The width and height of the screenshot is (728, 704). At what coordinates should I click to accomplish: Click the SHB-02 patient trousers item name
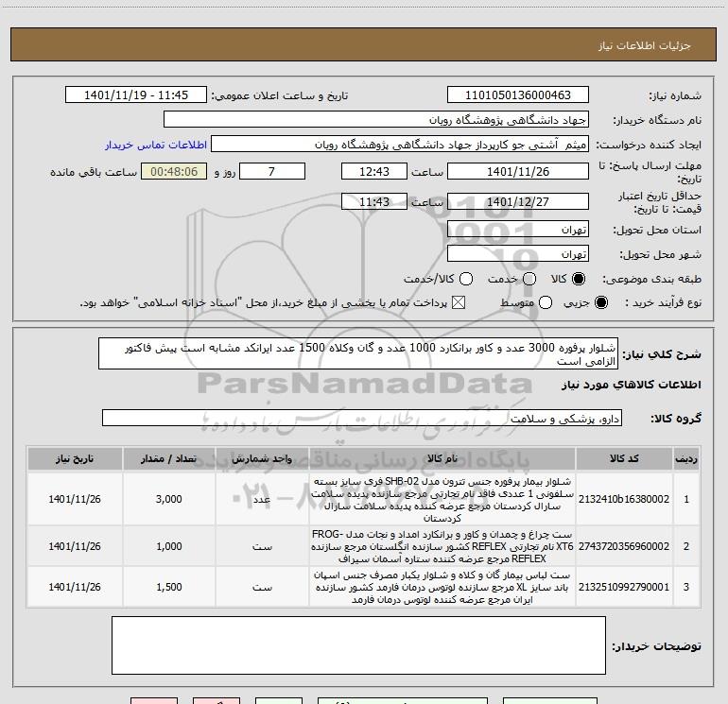442,499
